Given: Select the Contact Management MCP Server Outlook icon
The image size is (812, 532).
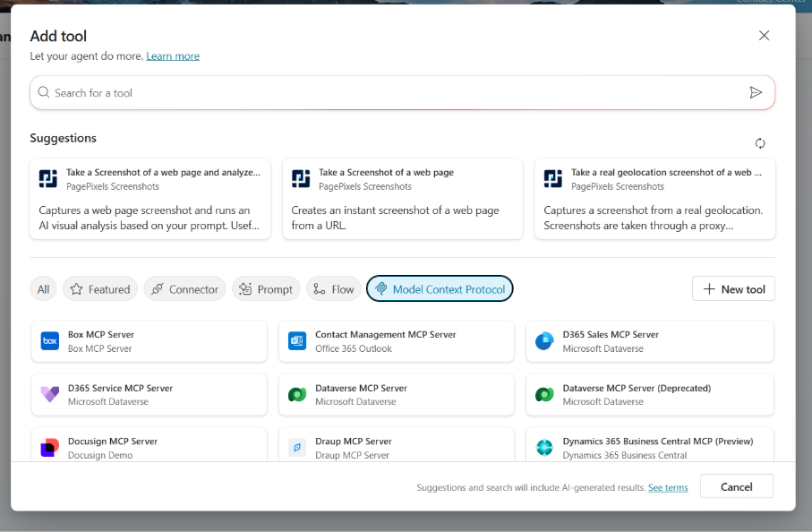Looking at the screenshot, I should coord(297,341).
